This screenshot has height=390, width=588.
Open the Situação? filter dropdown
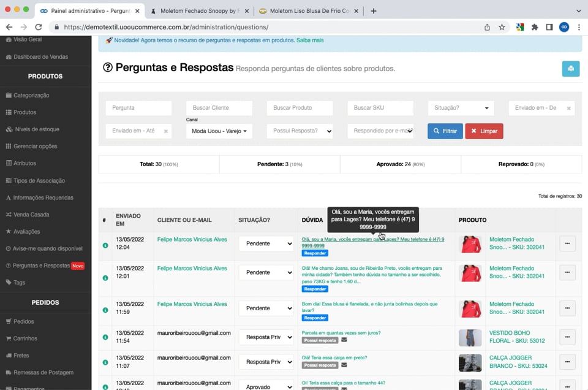click(461, 108)
